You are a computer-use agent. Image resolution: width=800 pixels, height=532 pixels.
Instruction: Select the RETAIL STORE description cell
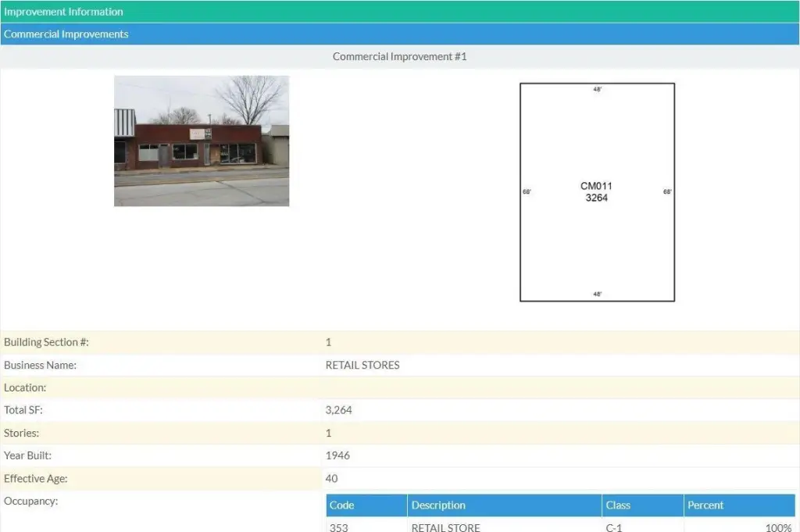click(446, 527)
